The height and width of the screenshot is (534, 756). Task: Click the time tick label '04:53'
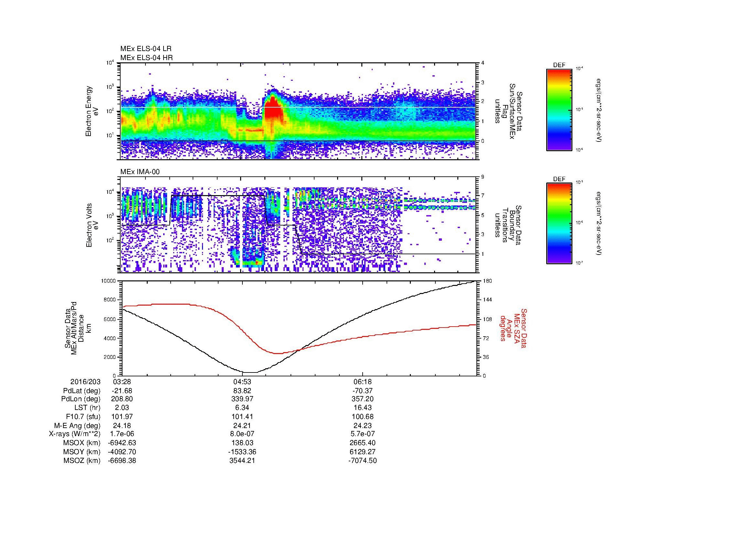pyautogui.click(x=242, y=382)
